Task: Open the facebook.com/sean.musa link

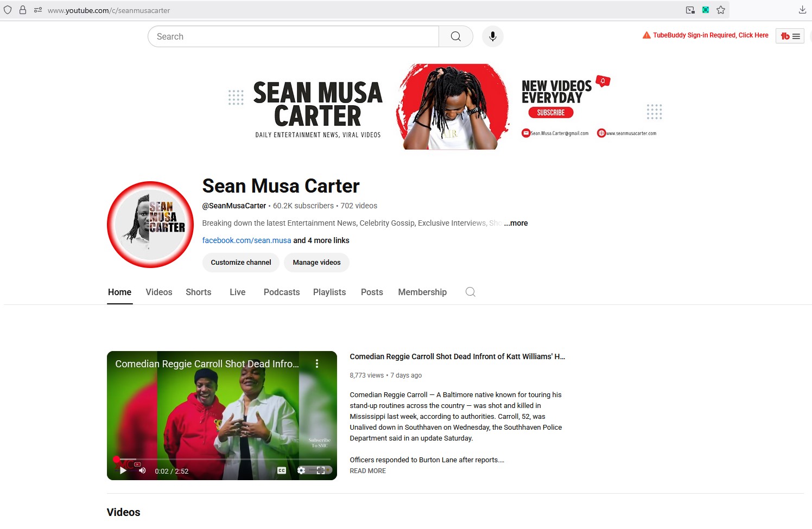Action: click(x=246, y=240)
